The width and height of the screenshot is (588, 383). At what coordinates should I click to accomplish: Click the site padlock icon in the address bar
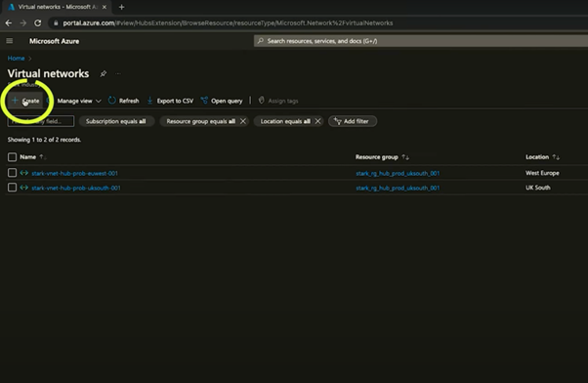(56, 23)
